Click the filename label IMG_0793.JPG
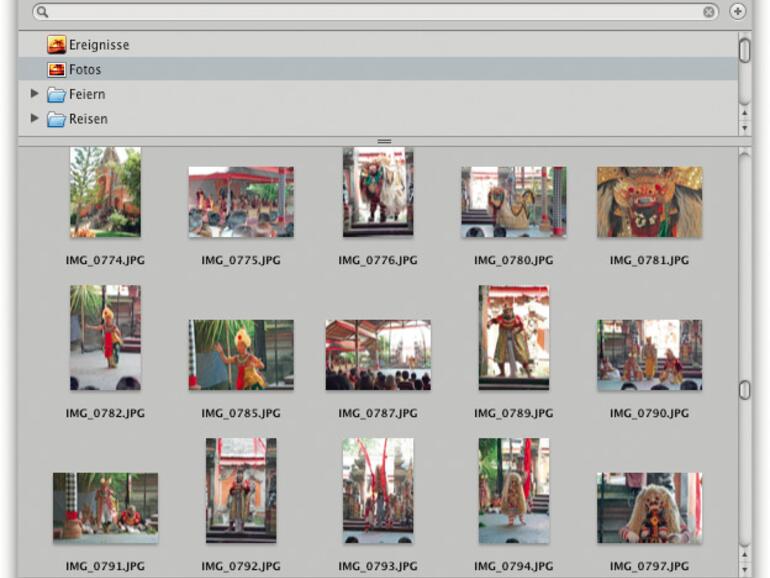Image resolution: width=770 pixels, height=578 pixels. click(x=378, y=566)
